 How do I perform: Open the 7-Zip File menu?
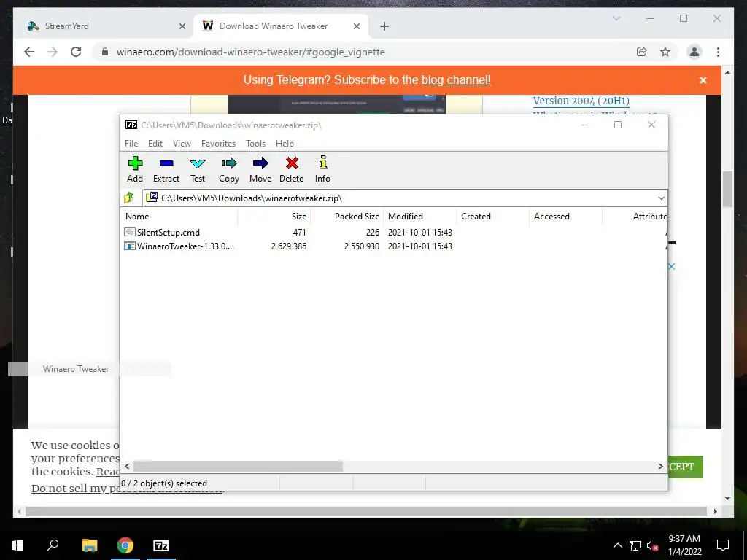coord(131,144)
